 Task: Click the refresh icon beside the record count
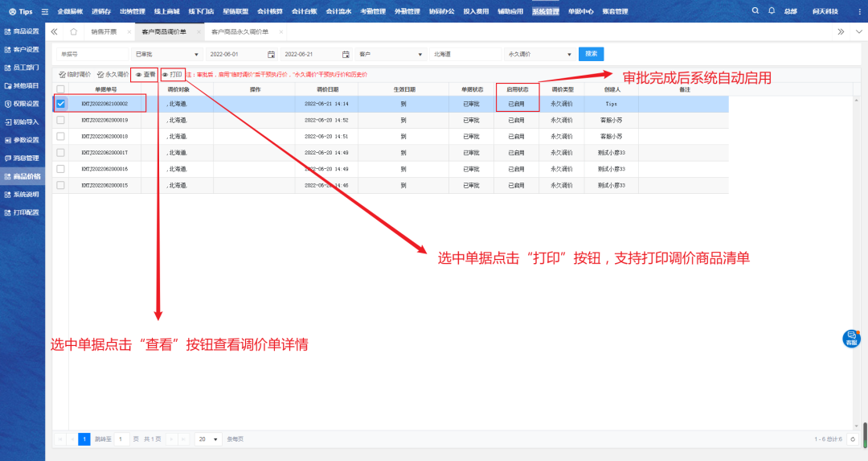click(x=852, y=439)
